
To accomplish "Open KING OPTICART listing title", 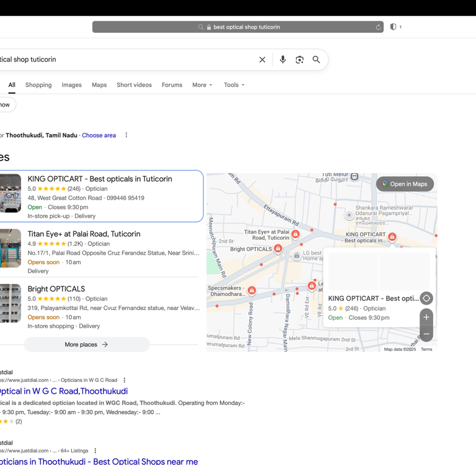I will (x=100, y=179).
